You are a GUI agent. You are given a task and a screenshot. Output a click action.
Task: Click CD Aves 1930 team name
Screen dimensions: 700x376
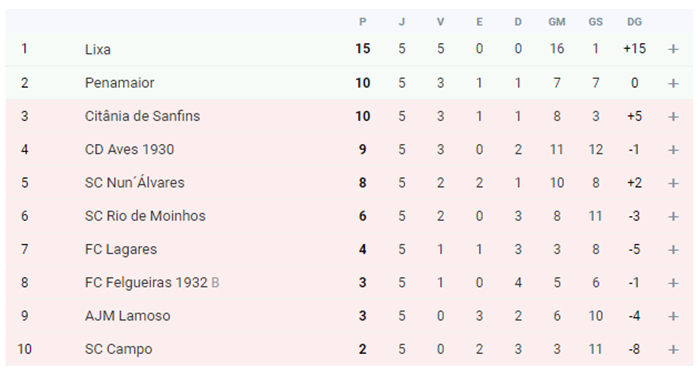[x=129, y=149]
